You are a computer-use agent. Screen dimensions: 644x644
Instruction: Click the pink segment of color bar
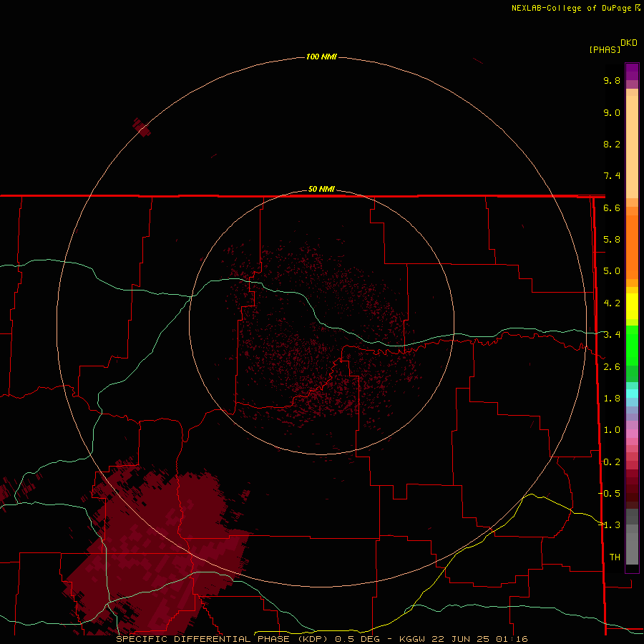632,434
